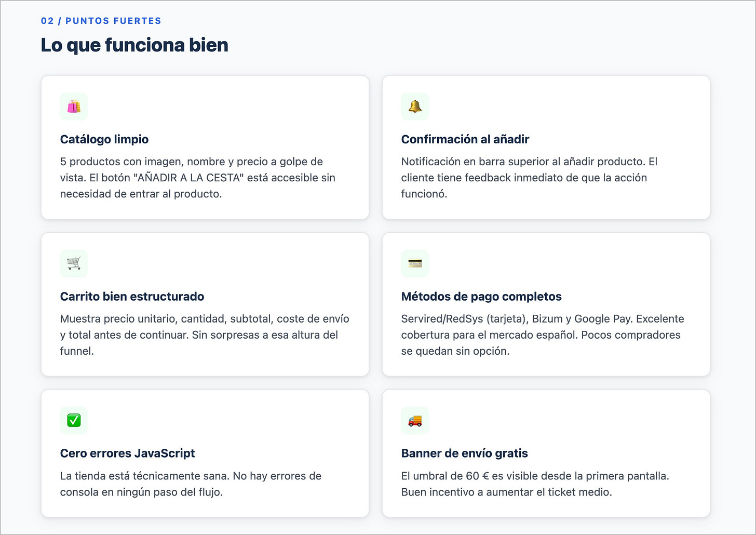Click the "Catálogo limpio" card title
The width and height of the screenshot is (756, 535).
pyautogui.click(x=104, y=139)
